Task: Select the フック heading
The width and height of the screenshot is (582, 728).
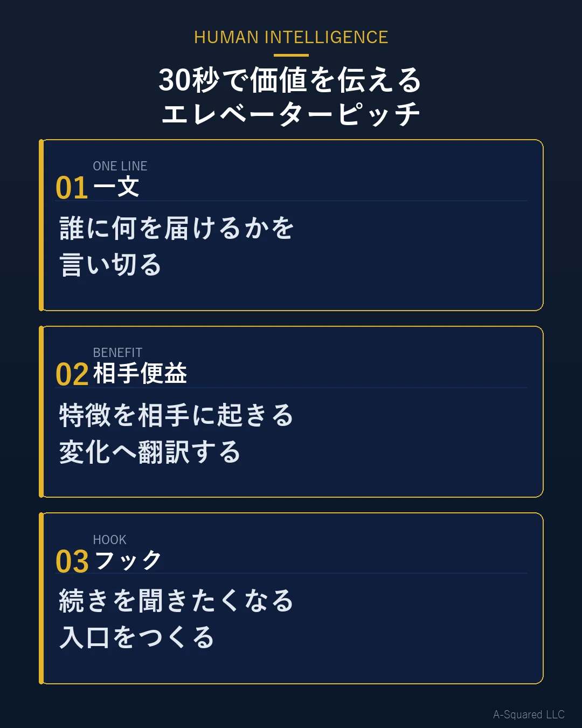Action: tap(128, 560)
